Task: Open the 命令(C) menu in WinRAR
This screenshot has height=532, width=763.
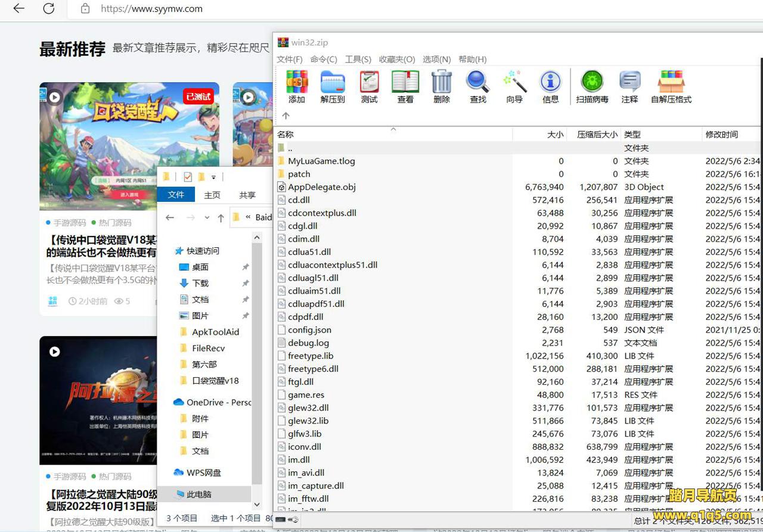Action: point(324,60)
